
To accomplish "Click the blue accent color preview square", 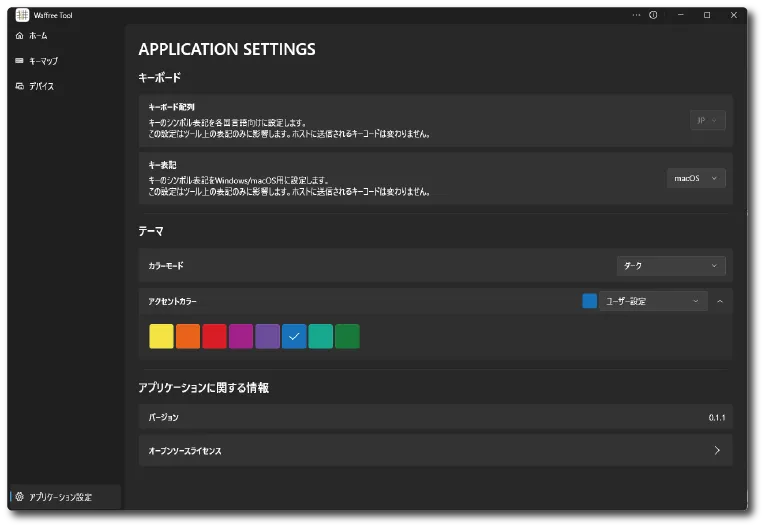I will click(589, 301).
